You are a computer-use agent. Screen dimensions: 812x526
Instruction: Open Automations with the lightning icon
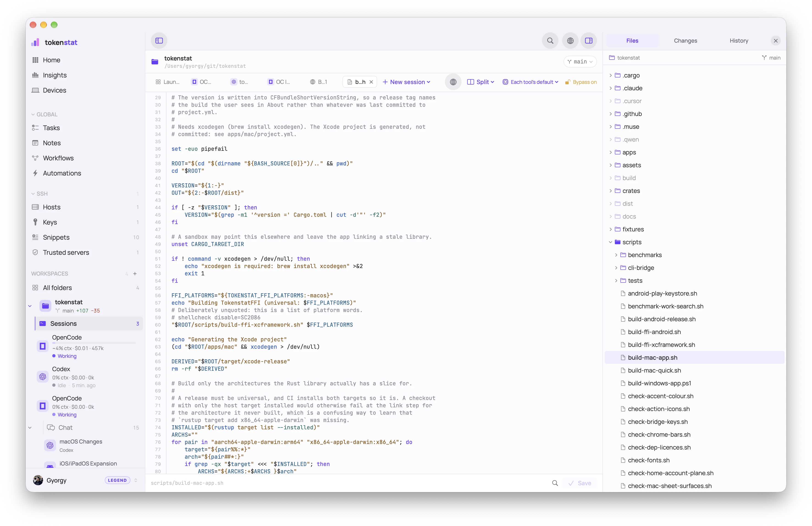tap(85, 173)
